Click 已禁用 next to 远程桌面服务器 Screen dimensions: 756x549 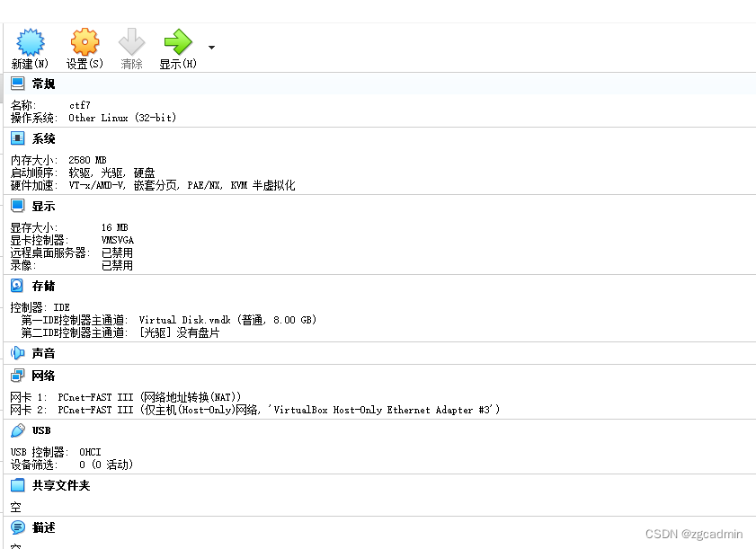pos(117,252)
